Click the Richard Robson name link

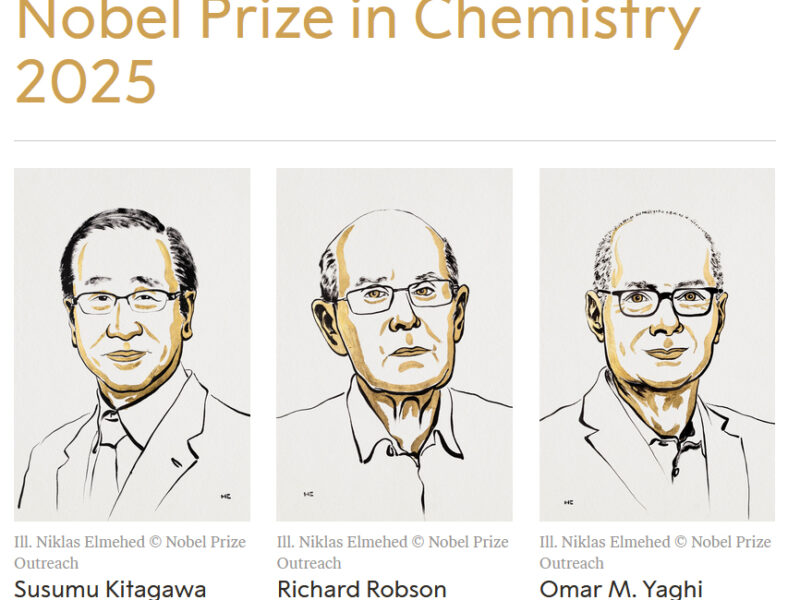pyautogui.click(x=361, y=588)
